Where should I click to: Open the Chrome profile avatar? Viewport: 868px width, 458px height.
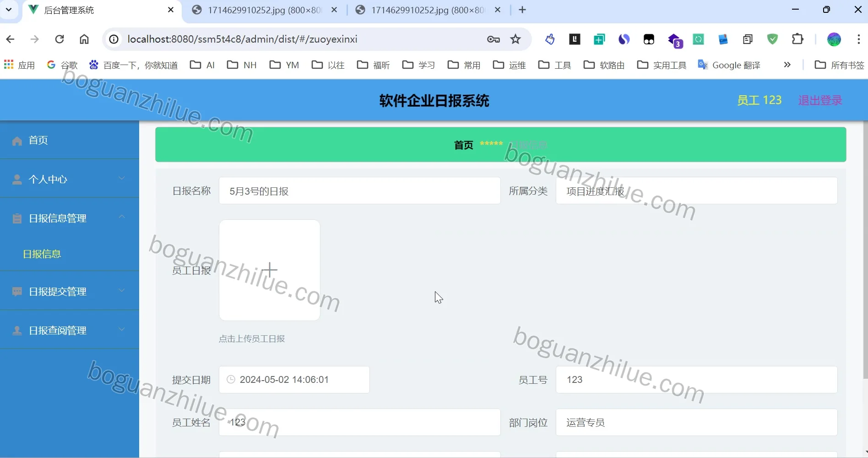tap(834, 39)
